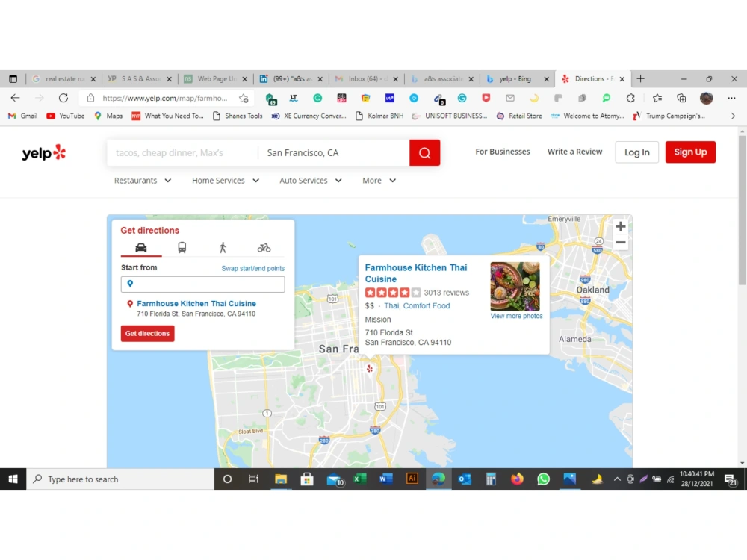Open Outlook from the taskbar
Viewport: 747px width, 560px height.
click(x=465, y=479)
